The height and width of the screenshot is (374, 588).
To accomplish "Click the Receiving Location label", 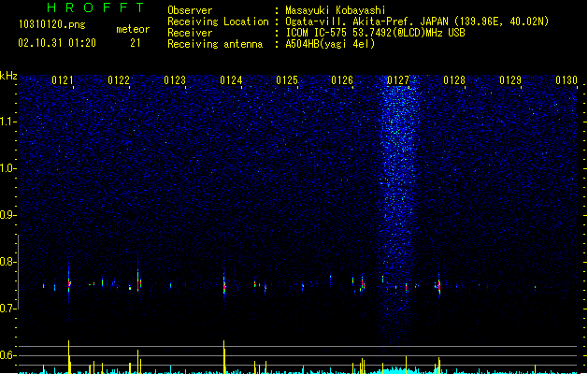I will tap(218, 22).
